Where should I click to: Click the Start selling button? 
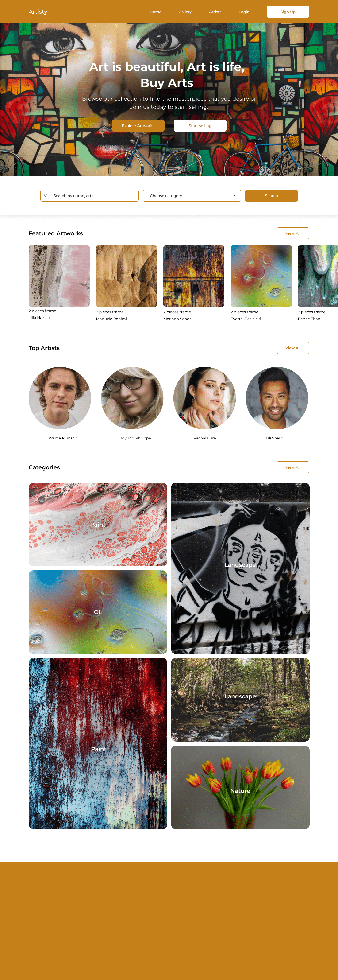pyautogui.click(x=200, y=126)
